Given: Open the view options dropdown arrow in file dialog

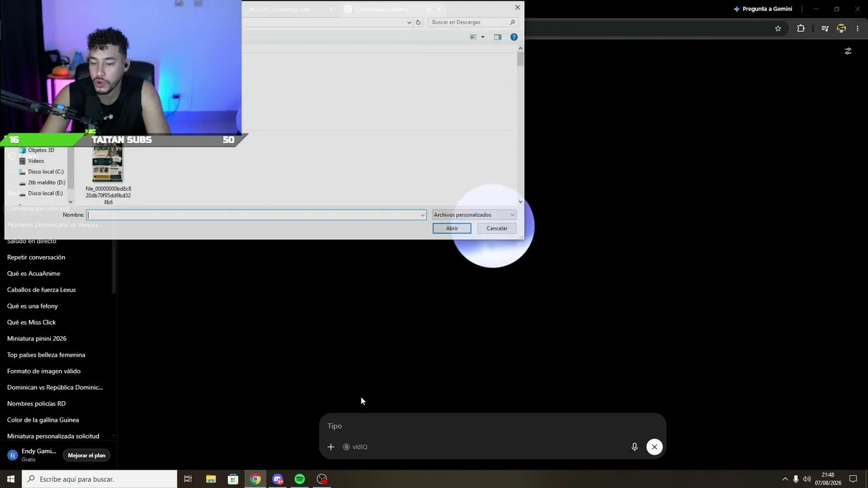Looking at the screenshot, I should (483, 37).
